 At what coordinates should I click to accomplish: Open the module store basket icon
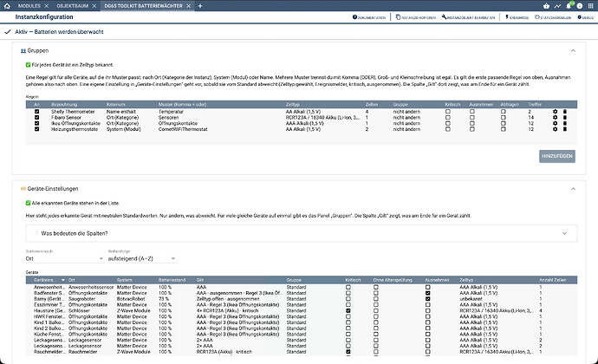[x=547, y=6]
